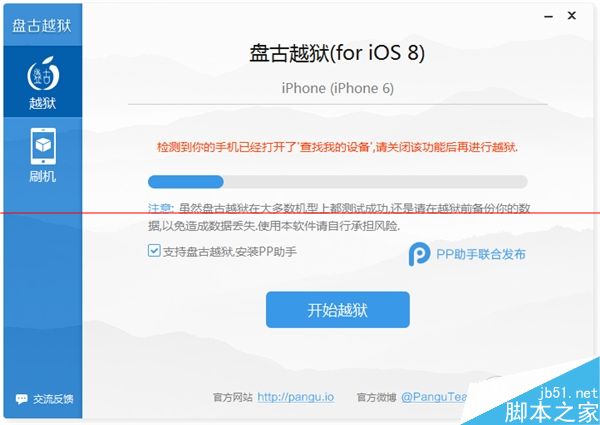Click the 交流反馈 chat bubble icon
This screenshot has width=600, height=425.
point(21,399)
